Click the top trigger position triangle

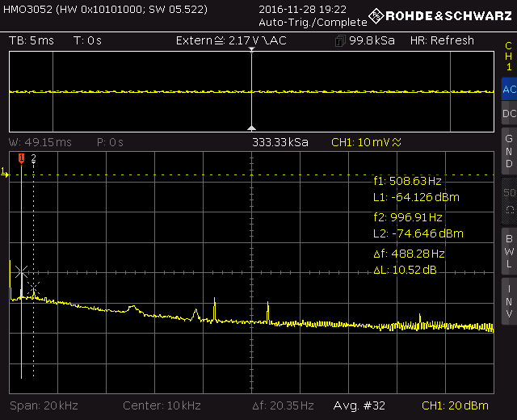coord(252,51)
